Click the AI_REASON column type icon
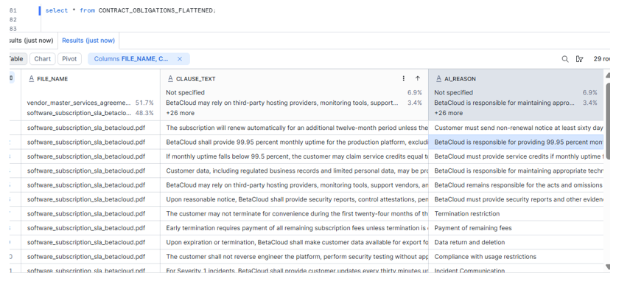The width and height of the screenshot is (644, 293). [438, 78]
